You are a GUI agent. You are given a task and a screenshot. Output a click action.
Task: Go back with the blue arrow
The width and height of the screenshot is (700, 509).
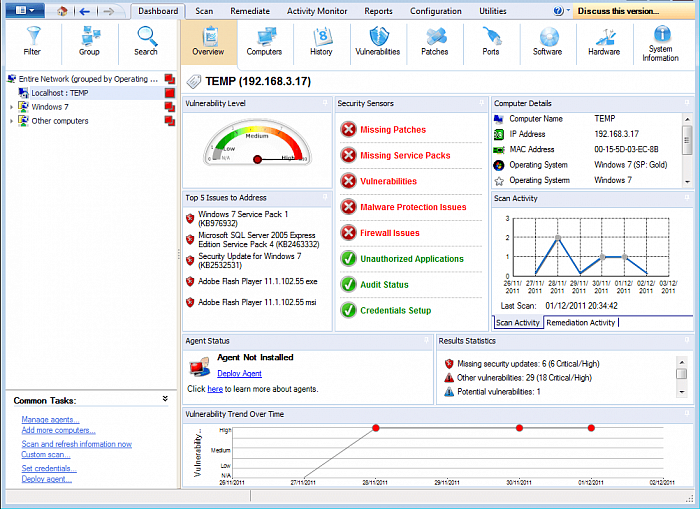[84, 11]
